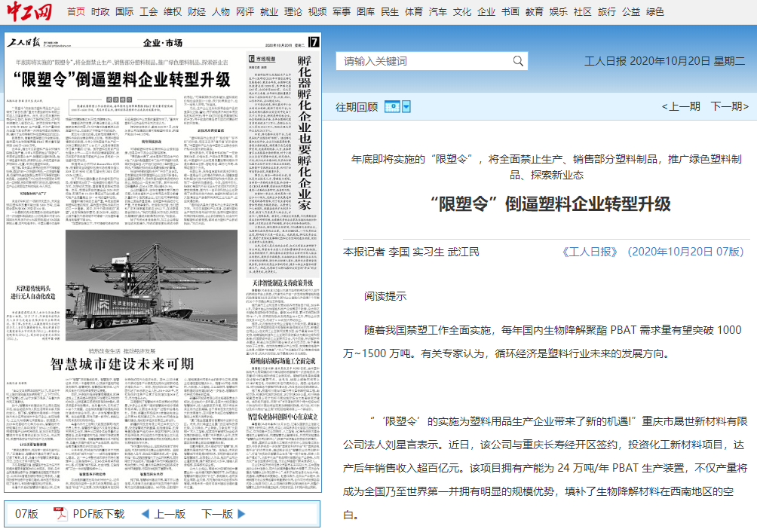This screenshot has height=532, width=757.
Task: Click the byline 本报记者 李国 实习生 武江民
Action: coord(411,252)
